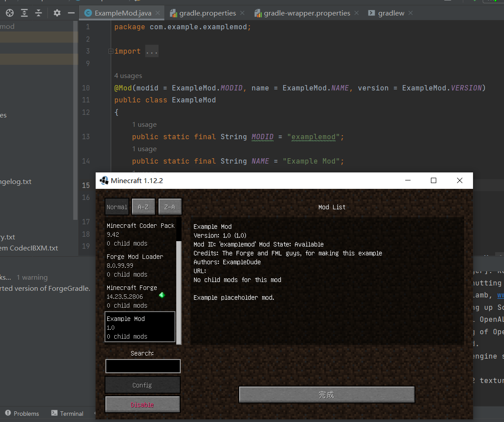Click the locate/select opened file target icon
The height and width of the screenshot is (422, 504).
[9, 13]
